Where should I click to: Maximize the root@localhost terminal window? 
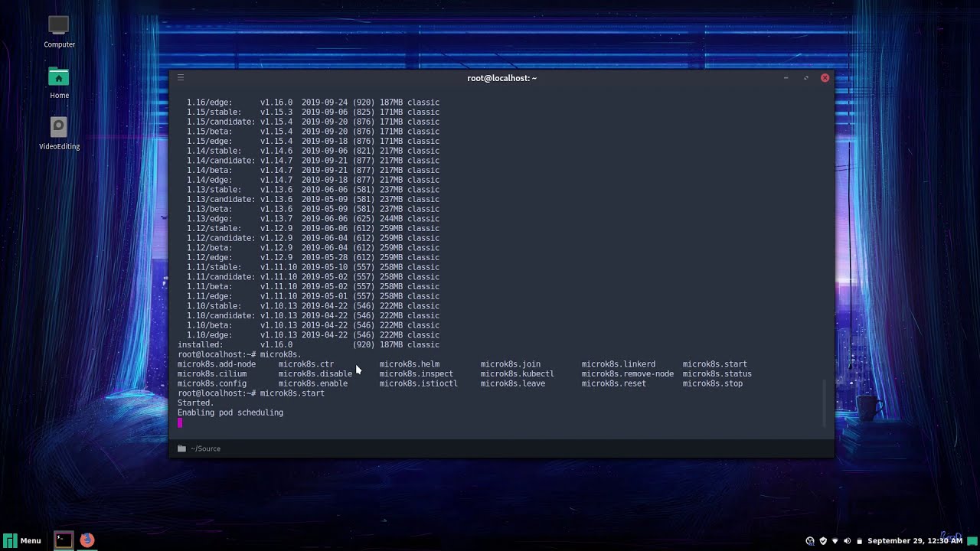805,78
